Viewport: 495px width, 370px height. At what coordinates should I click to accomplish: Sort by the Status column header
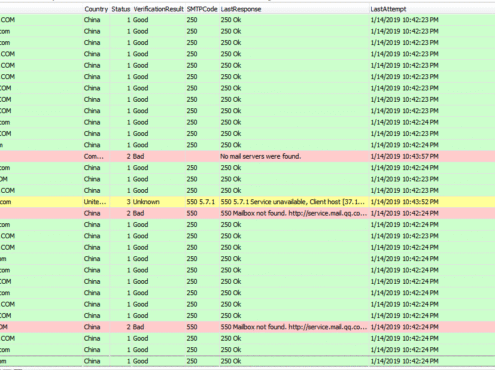pos(121,9)
